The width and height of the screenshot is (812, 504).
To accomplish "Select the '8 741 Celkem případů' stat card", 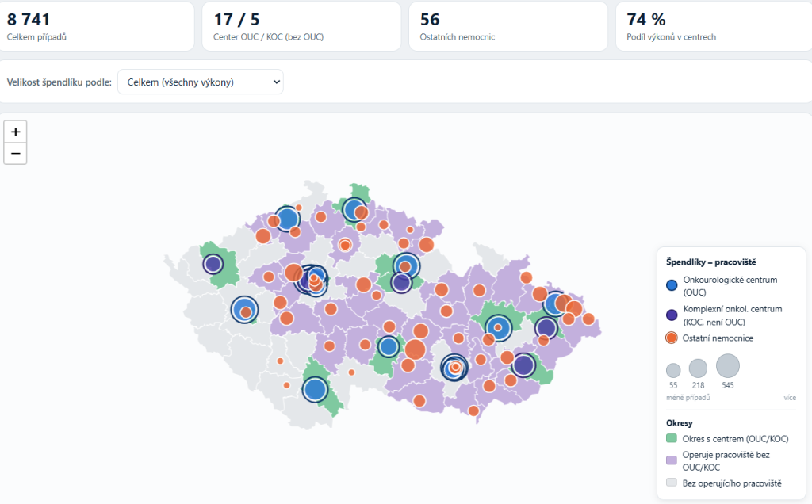I will pos(95,26).
